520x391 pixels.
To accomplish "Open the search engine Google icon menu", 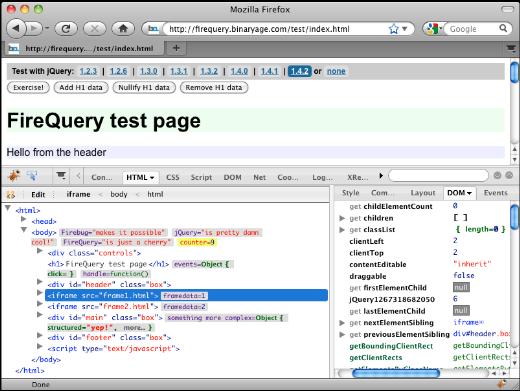I will tap(434, 29).
